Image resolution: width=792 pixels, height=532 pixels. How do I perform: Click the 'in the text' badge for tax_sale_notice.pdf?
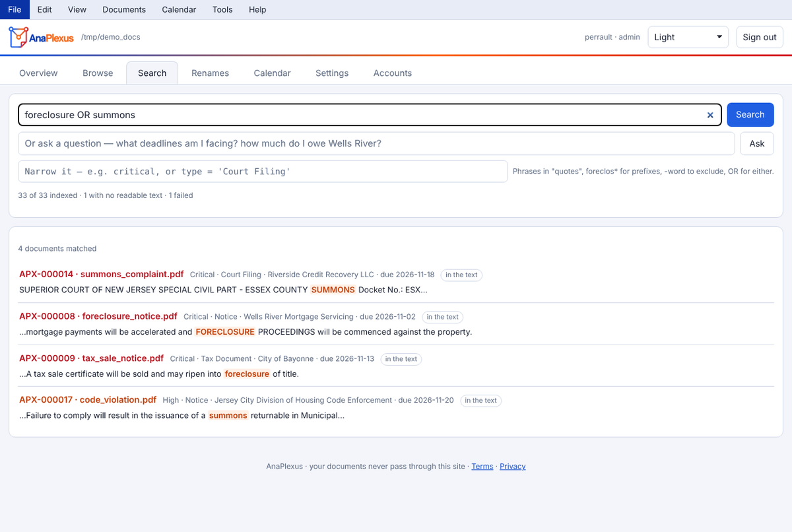[401, 359]
